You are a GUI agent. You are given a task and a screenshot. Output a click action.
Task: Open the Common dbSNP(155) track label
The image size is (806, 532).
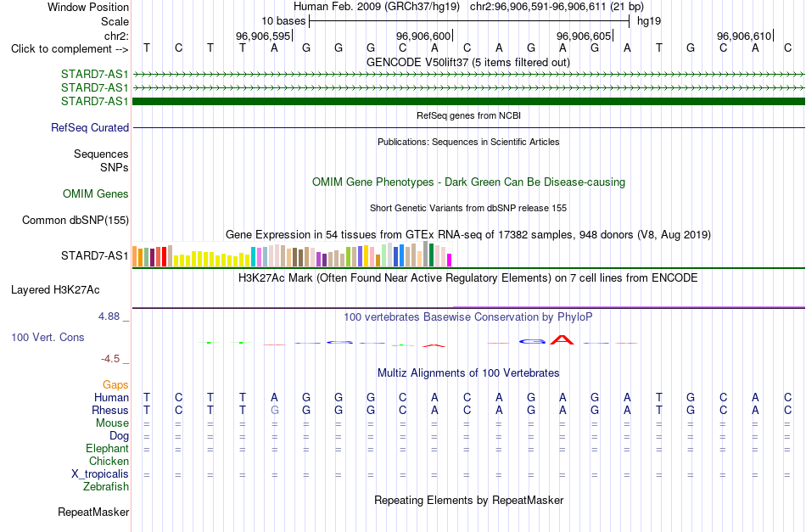[x=75, y=220]
